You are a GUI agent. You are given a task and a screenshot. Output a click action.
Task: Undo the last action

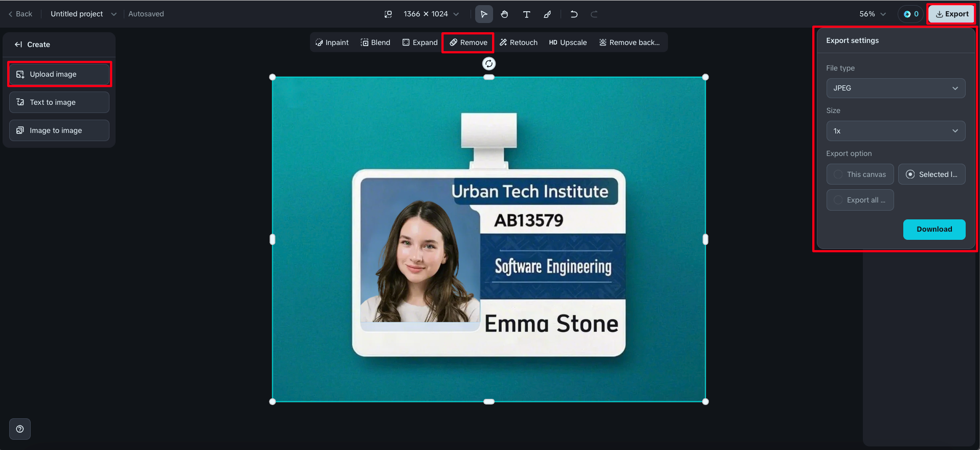[574, 14]
